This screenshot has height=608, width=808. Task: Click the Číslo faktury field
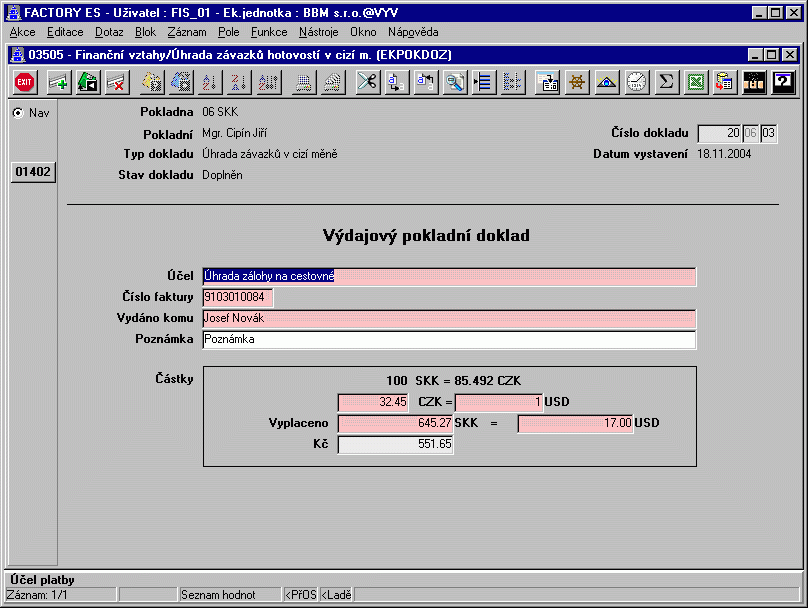[x=237, y=297]
